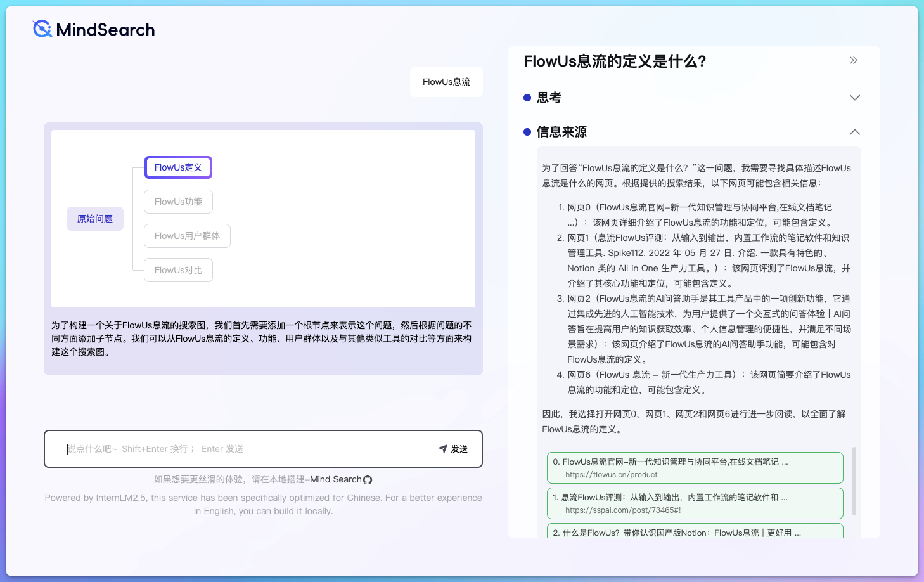
Task: Click the blue bullet next to 思考
Action: point(527,98)
